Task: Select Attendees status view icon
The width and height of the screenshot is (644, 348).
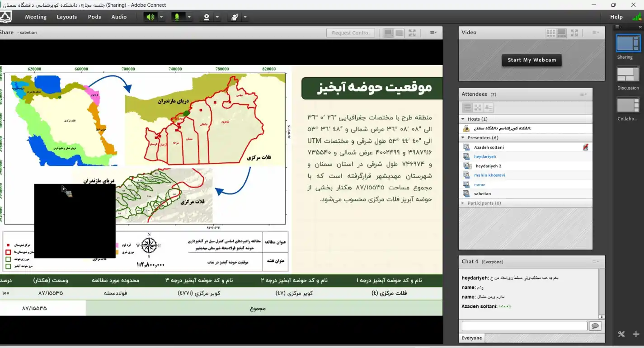Action: coord(489,108)
